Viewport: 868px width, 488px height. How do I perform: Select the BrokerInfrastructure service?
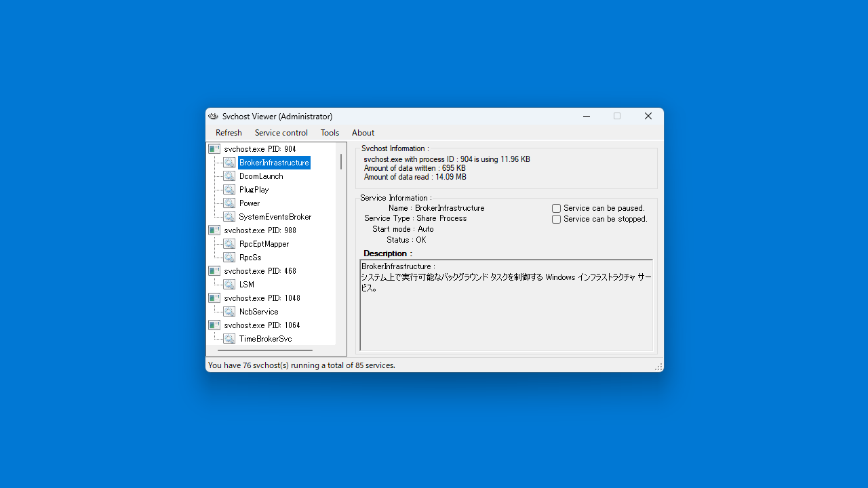(274, 163)
